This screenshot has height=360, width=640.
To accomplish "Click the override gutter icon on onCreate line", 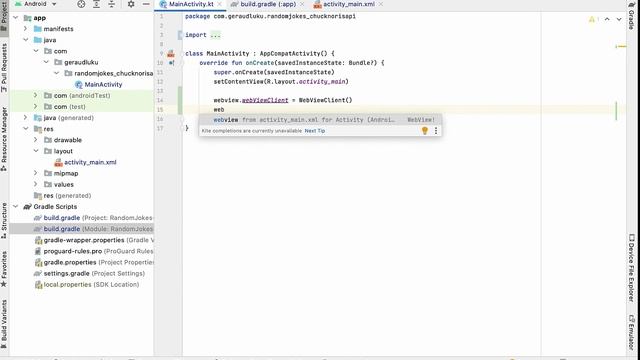I will click(x=171, y=63).
